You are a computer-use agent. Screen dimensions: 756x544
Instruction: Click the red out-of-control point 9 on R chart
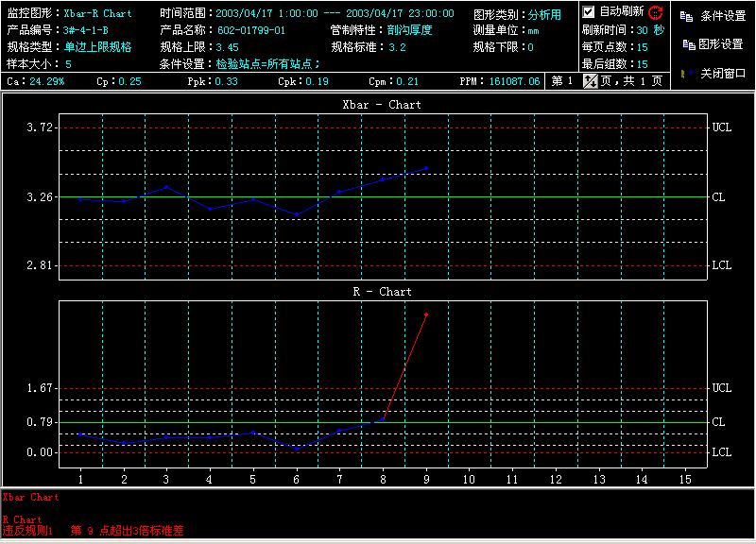[426, 314]
